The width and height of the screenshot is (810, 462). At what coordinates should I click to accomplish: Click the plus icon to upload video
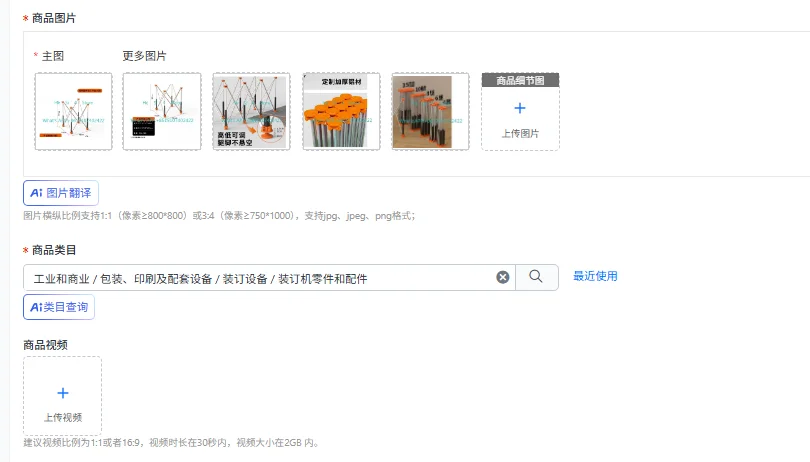point(63,393)
